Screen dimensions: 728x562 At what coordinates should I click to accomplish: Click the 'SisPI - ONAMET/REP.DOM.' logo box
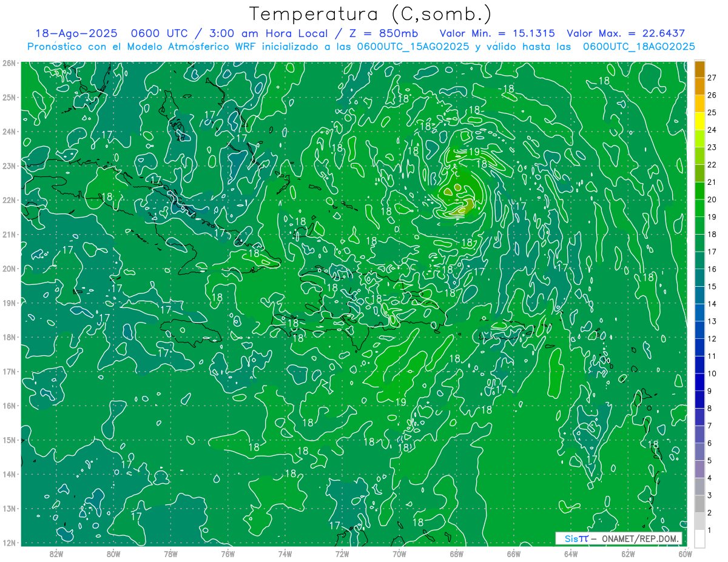[x=619, y=538]
